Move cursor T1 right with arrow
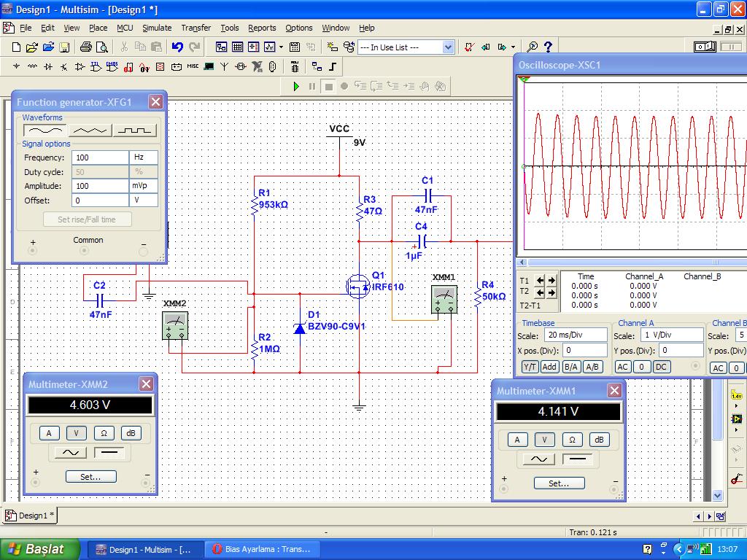This screenshot has width=747, height=560. 551,281
